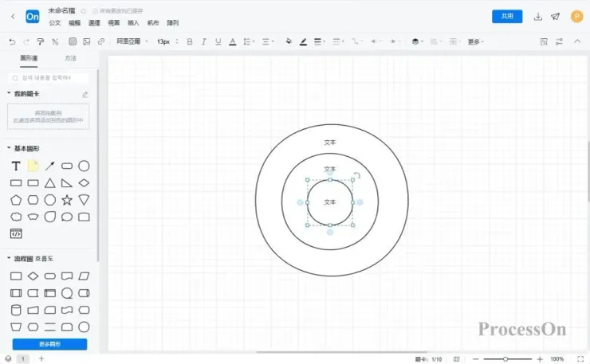Select the circle shape in basic shapes
Image resolution: width=590 pixels, height=364 pixels.
(x=84, y=166)
